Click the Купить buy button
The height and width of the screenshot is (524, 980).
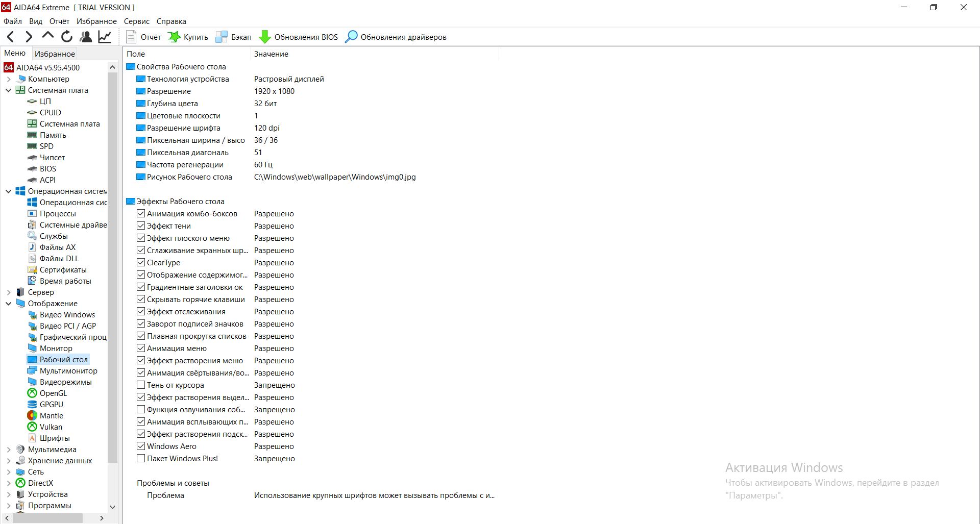[x=188, y=37]
